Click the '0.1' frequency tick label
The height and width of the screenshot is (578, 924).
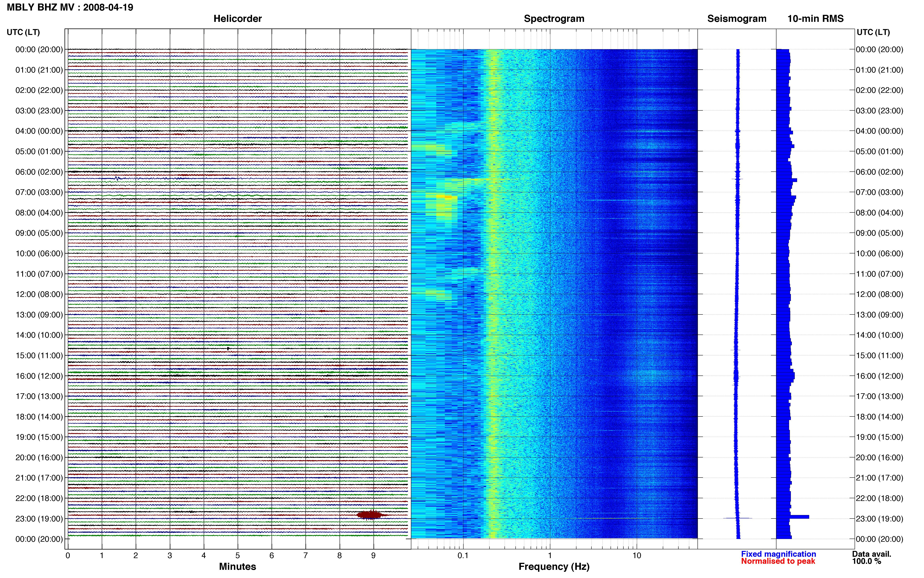(463, 555)
